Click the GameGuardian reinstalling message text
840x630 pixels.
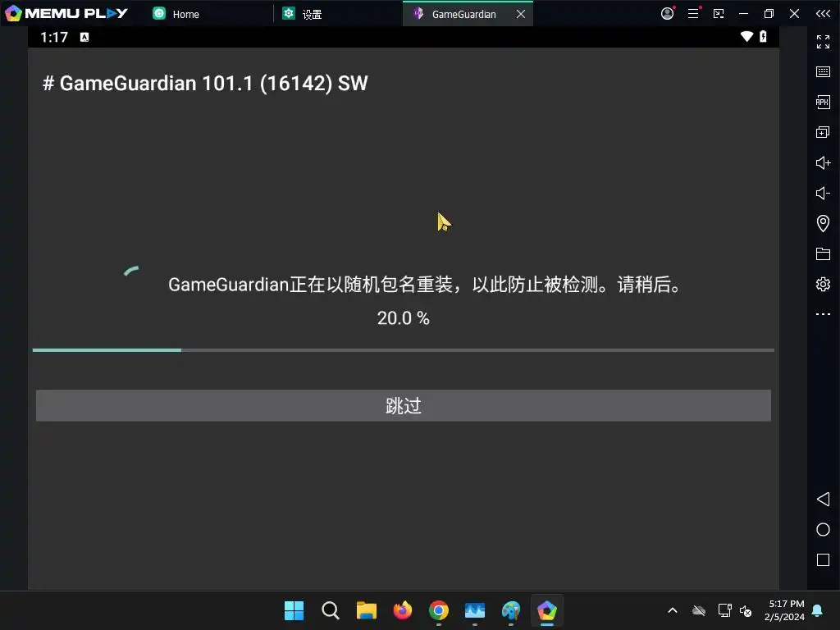[x=424, y=285]
